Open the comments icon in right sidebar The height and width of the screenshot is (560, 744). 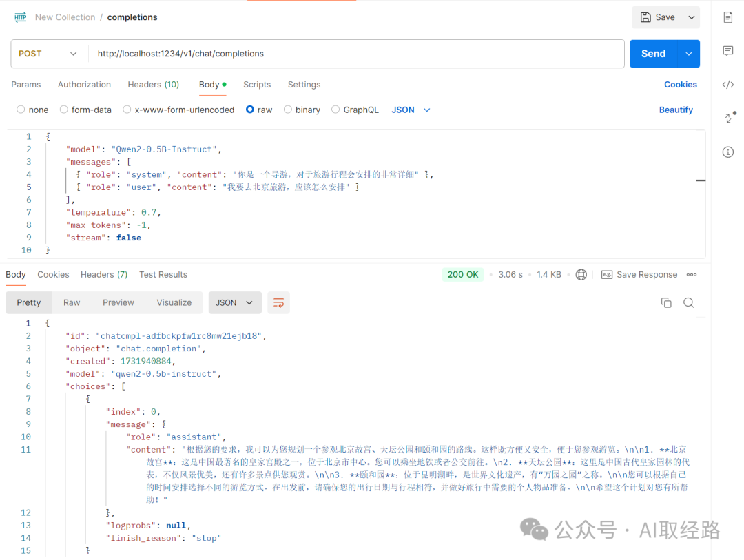[x=728, y=51]
